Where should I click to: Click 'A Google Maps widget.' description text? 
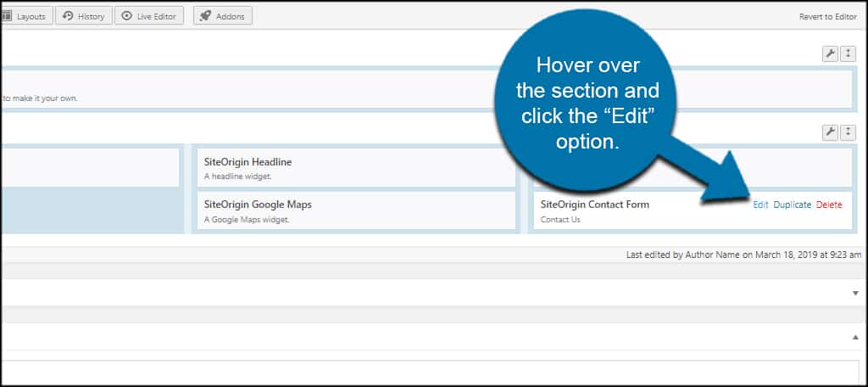click(x=247, y=219)
